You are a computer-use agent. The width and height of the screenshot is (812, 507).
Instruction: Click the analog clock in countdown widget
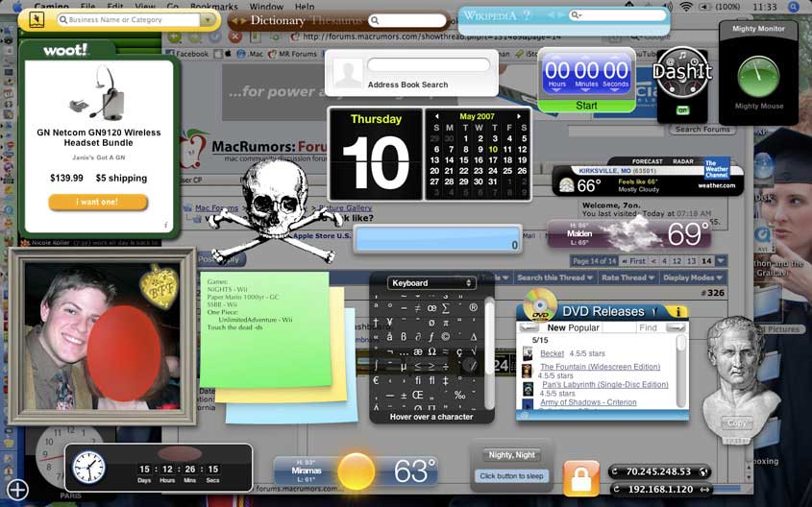(x=88, y=468)
